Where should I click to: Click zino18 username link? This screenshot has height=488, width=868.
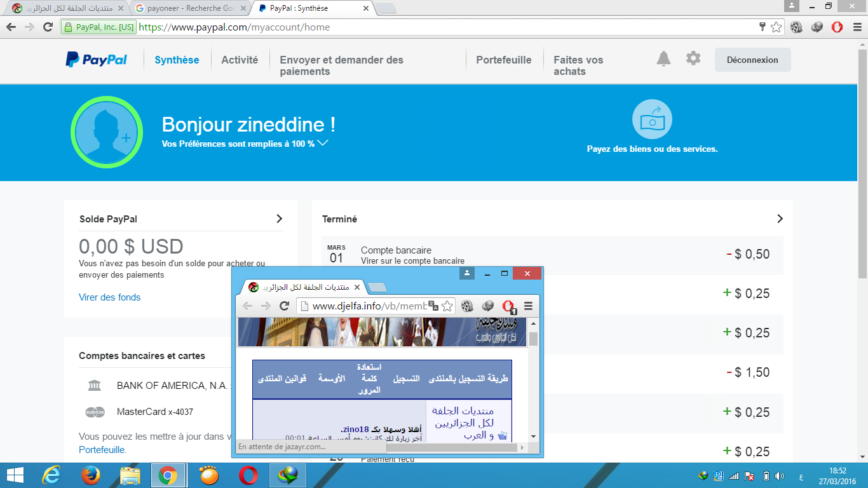coord(357,429)
